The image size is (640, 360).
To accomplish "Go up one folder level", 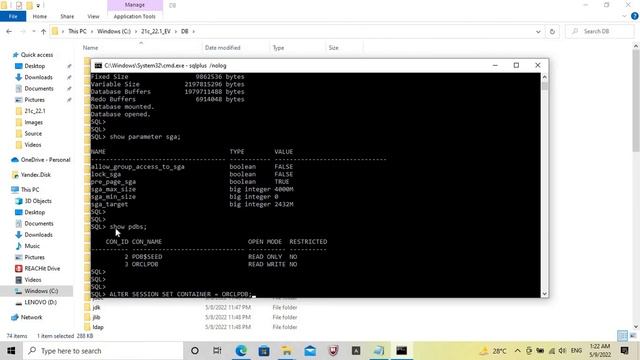I will pos(43,31).
